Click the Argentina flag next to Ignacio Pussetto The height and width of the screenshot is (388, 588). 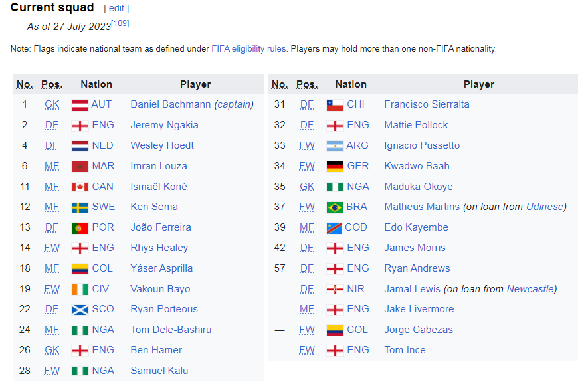click(x=335, y=145)
